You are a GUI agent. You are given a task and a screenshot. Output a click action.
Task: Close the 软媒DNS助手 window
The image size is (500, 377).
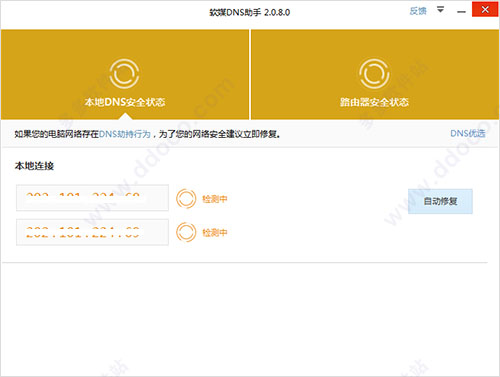(x=485, y=9)
